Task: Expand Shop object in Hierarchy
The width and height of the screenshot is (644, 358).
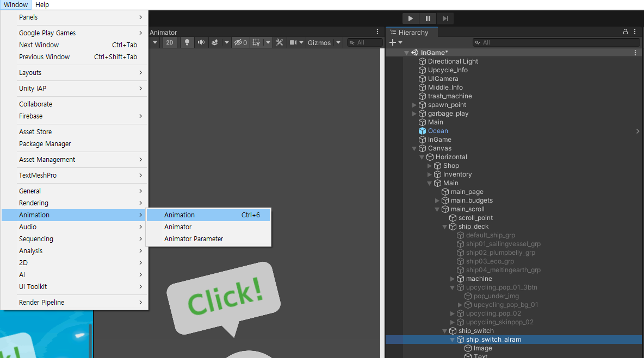Action: 429,166
